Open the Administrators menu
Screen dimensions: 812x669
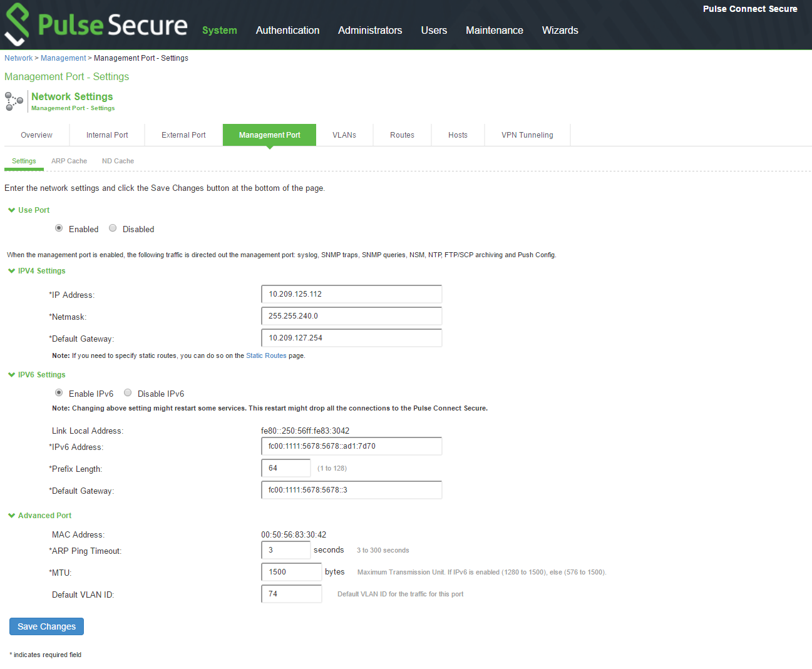(x=370, y=30)
